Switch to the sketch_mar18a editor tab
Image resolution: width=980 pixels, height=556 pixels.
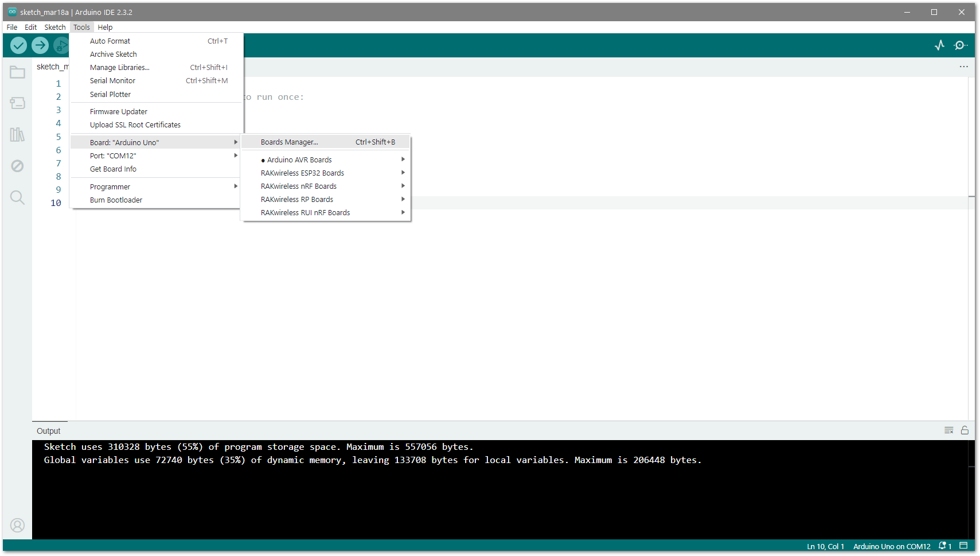coord(52,67)
